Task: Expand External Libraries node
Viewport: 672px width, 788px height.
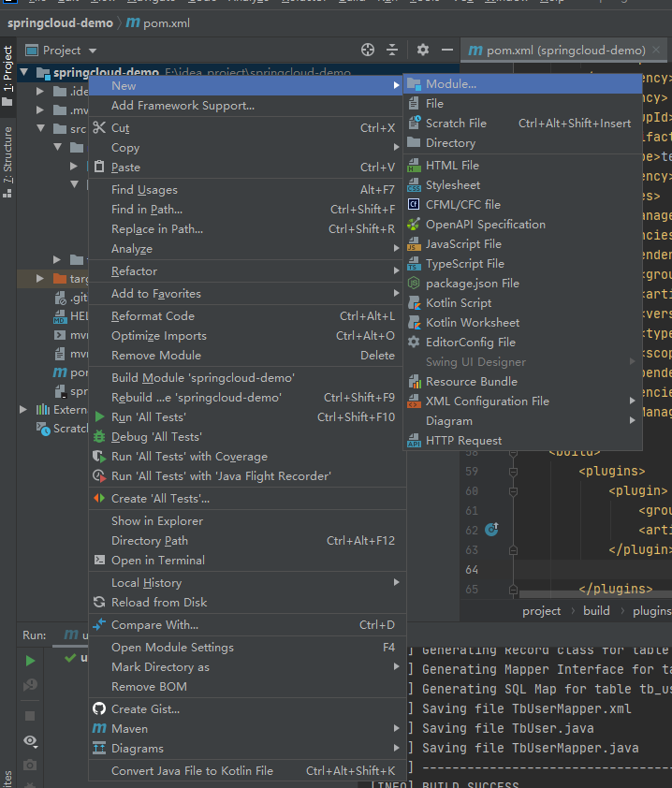Action: pos(23,410)
